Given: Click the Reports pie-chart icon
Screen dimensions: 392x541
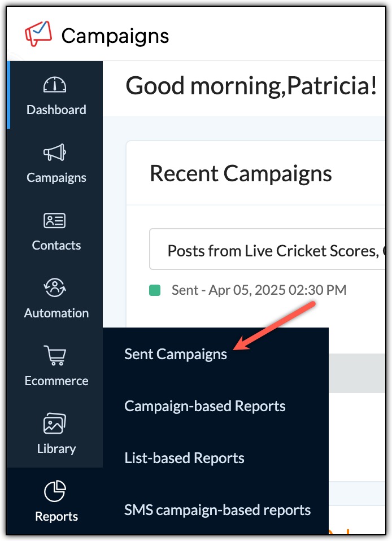Looking at the screenshot, I should tap(56, 492).
